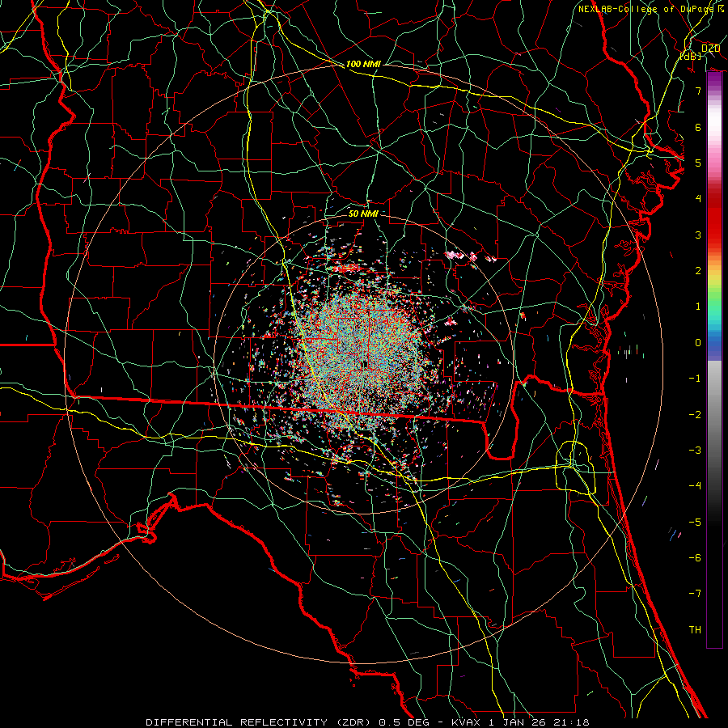The width and height of the screenshot is (728, 728).
Task: Click the 0 value on the scale
Action: coord(698,342)
